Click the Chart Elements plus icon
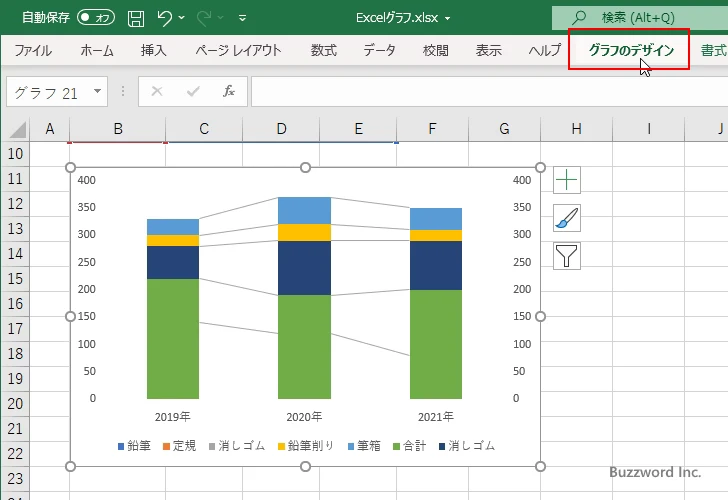The width and height of the screenshot is (728, 500). 567,180
